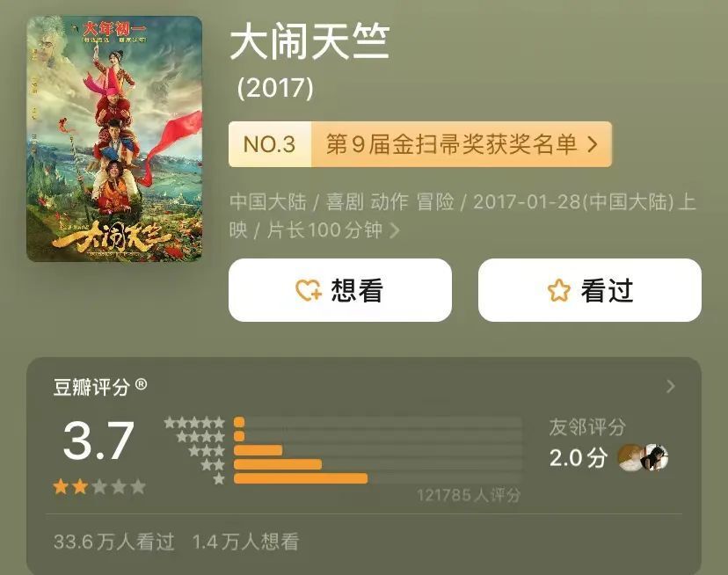Mark movie as 想看

pyautogui.click(x=340, y=290)
